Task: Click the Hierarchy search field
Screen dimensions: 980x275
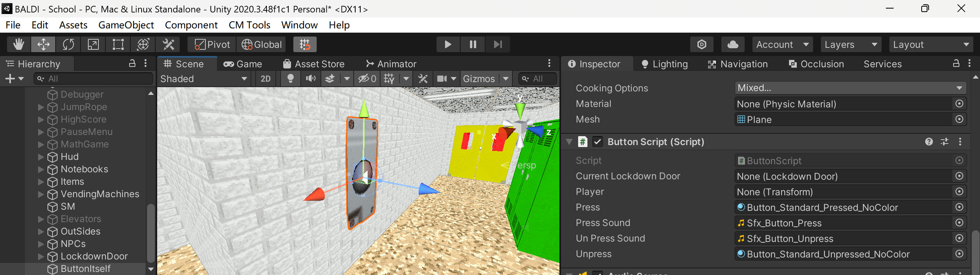Action: tap(93, 79)
